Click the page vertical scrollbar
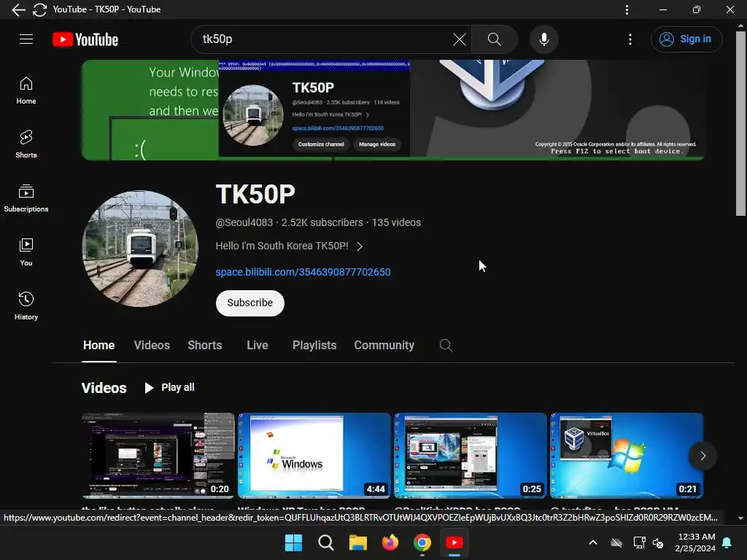Screen dimensions: 747x560 [740, 124]
